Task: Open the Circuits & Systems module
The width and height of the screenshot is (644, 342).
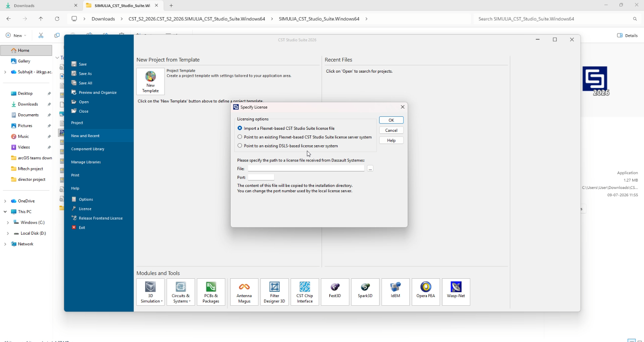Action: [x=181, y=292]
